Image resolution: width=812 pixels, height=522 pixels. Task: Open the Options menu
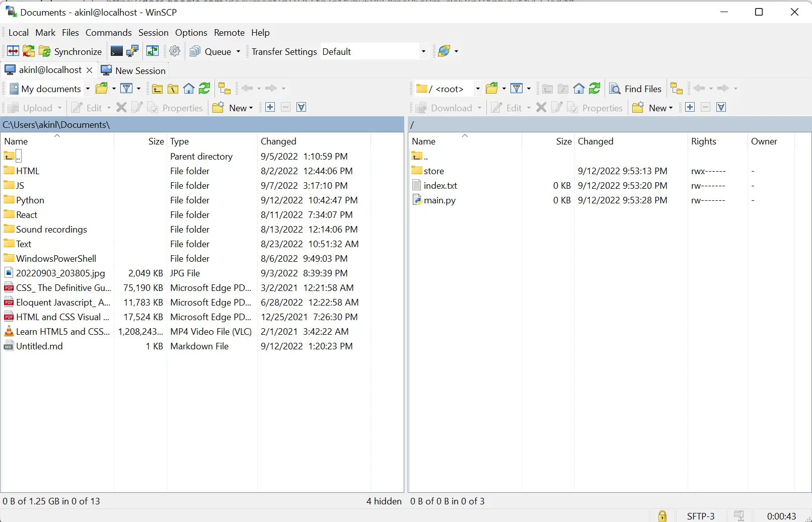(x=191, y=33)
